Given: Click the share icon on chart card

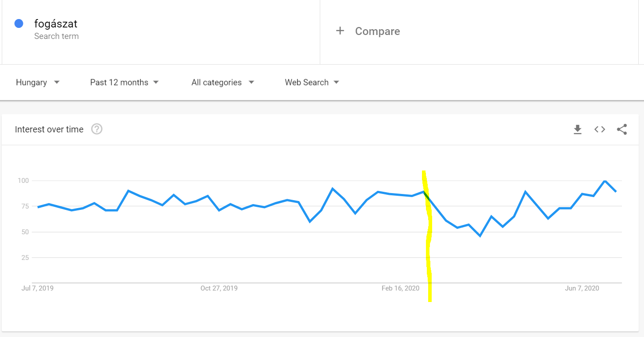Looking at the screenshot, I should tap(622, 129).
